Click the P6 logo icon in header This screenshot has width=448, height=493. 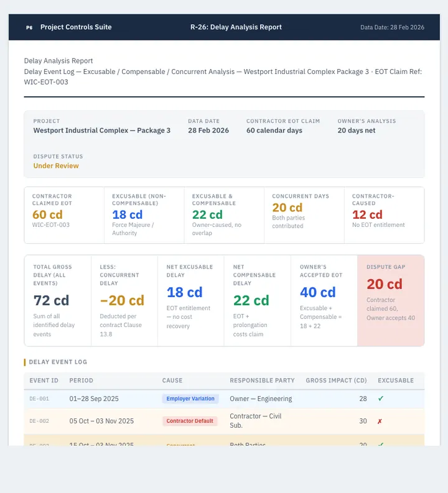coord(29,27)
